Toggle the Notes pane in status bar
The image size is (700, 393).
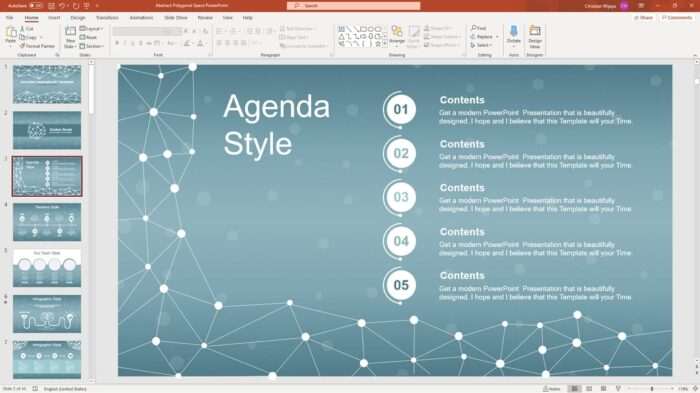552,389
